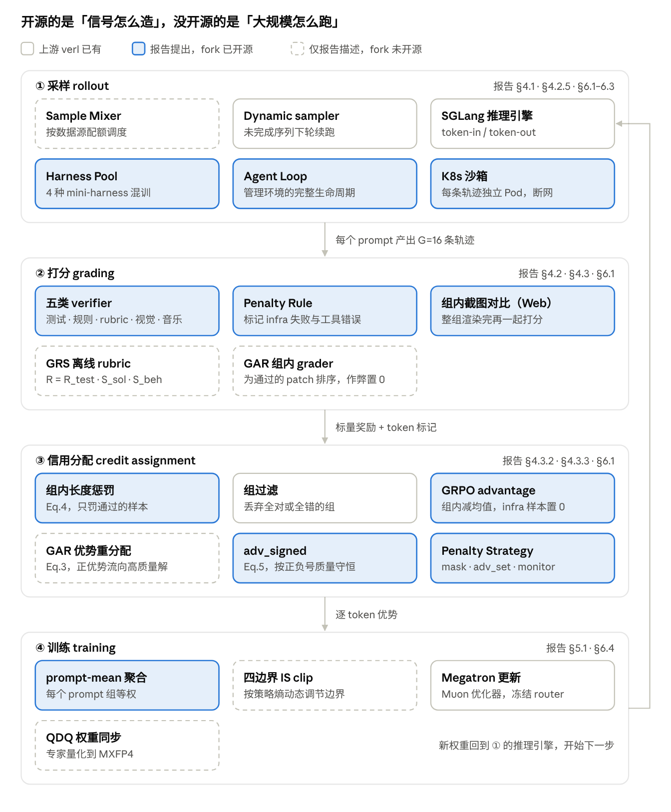Image resolution: width=671 pixels, height=812 pixels.
Task: Click the 五类 verifier card
Action: point(127,311)
